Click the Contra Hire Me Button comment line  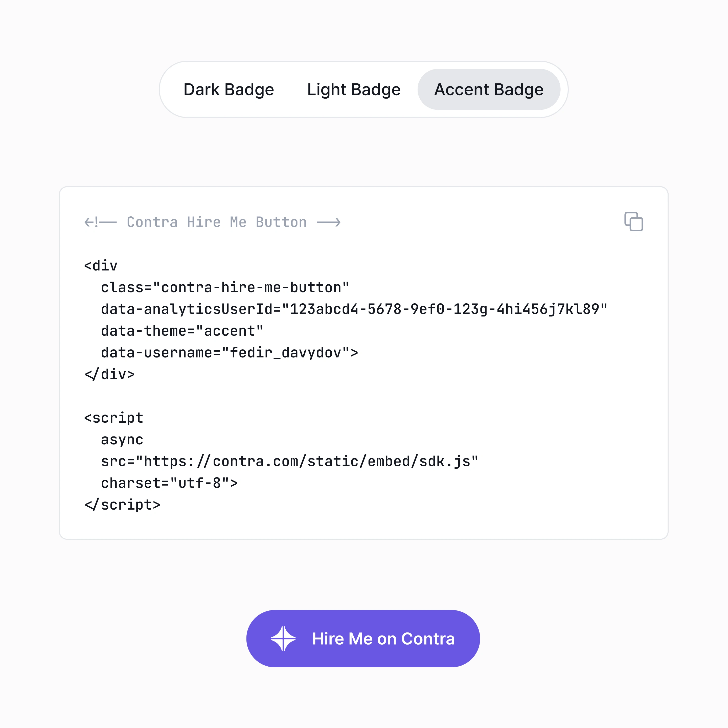point(213,222)
